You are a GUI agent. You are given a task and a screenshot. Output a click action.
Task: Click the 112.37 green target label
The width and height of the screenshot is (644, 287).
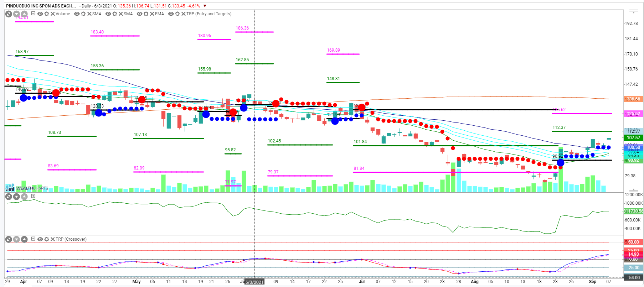[x=559, y=127]
